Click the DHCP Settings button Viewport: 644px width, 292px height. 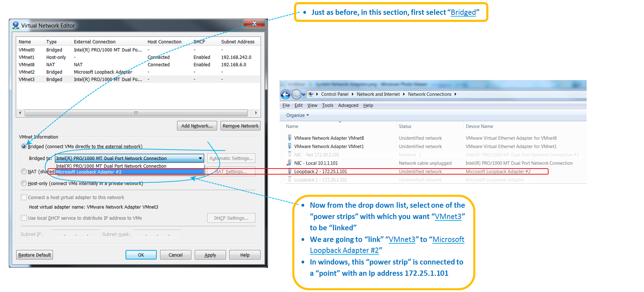pyautogui.click(x=231, y=218)
